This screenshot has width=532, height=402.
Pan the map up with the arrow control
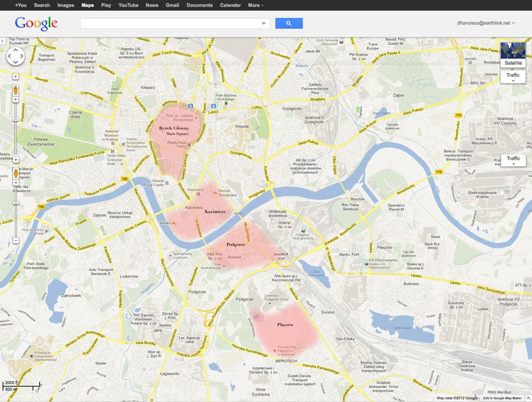click(15, 50)
